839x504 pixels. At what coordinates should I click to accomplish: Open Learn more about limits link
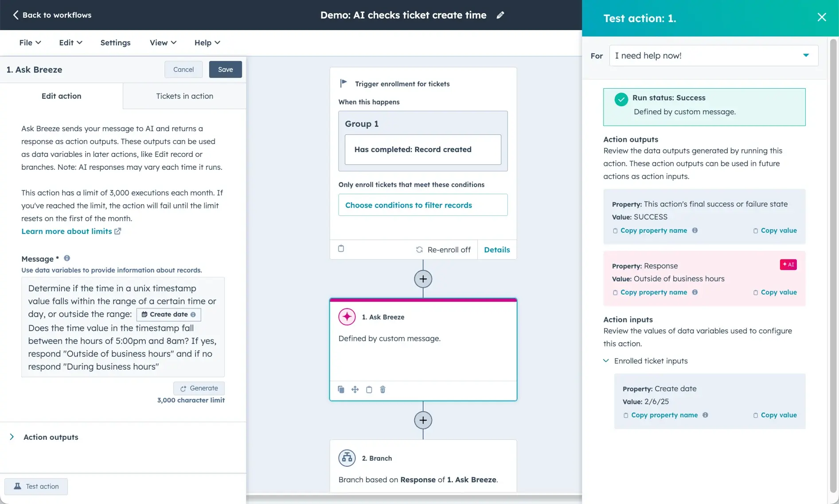pos(71,231)
